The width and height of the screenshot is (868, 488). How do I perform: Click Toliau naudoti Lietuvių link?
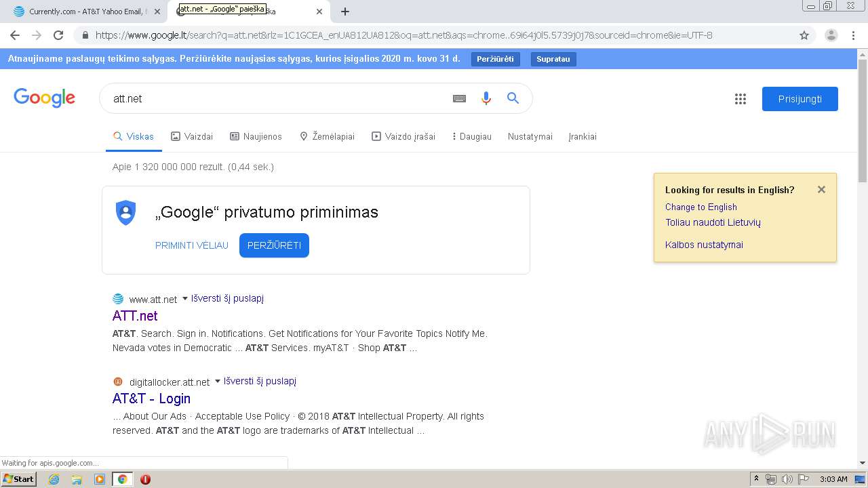(x=713, y=222)
